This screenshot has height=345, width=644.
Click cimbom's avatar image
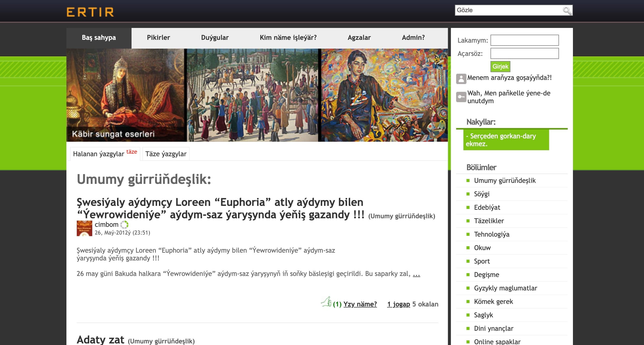[x=85, y=228]
